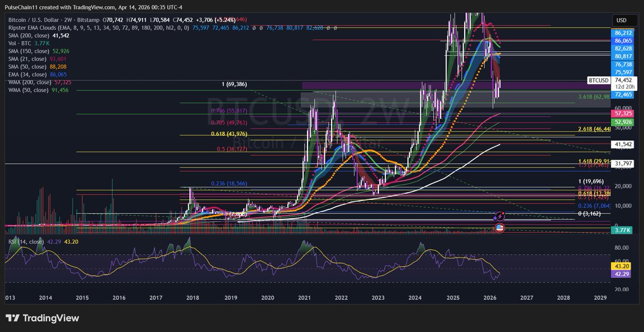
Task: Click the 41,542 SMA 200 price label
Action: 623,145
